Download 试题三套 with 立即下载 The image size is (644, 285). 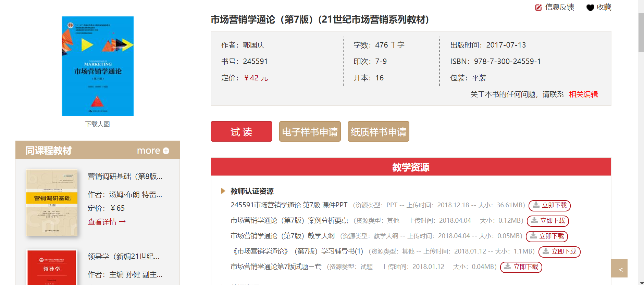521,267
